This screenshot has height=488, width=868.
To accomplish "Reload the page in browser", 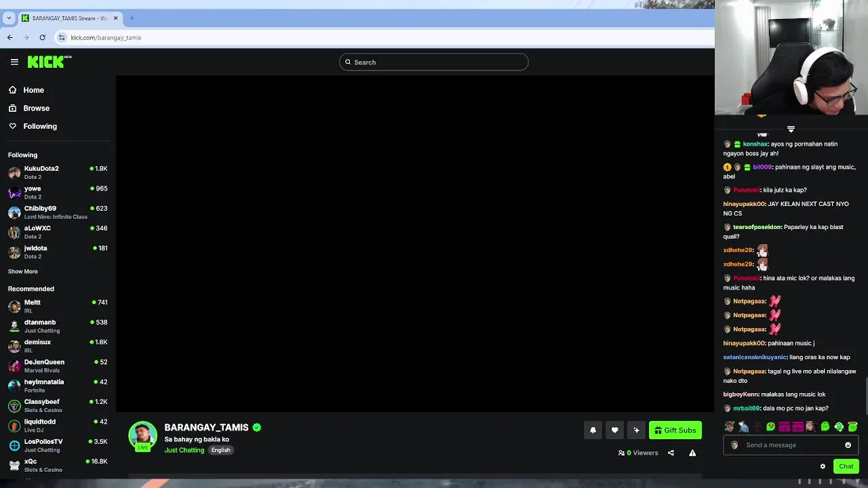I will tap(42, 37).
